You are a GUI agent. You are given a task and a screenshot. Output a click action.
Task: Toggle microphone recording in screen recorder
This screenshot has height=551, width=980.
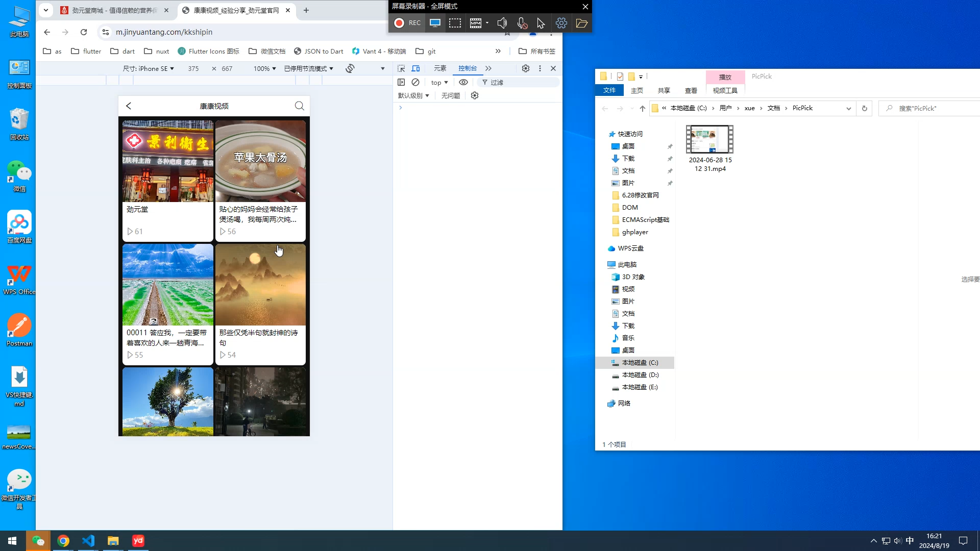(522, 23)
